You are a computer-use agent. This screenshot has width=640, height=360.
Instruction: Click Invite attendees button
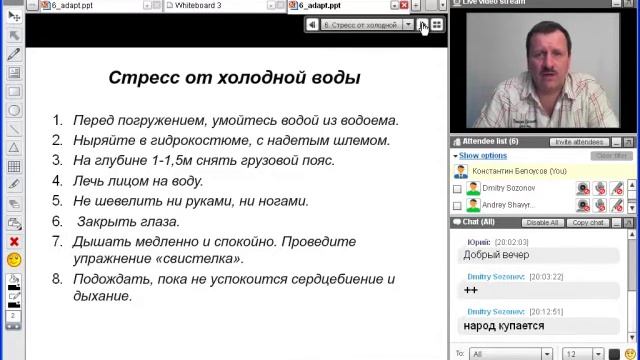(x=579, y=142)
